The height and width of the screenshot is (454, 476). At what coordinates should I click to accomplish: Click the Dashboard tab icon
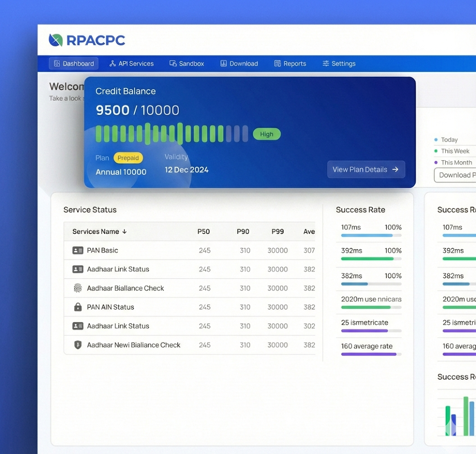click(x=57, y=64)
